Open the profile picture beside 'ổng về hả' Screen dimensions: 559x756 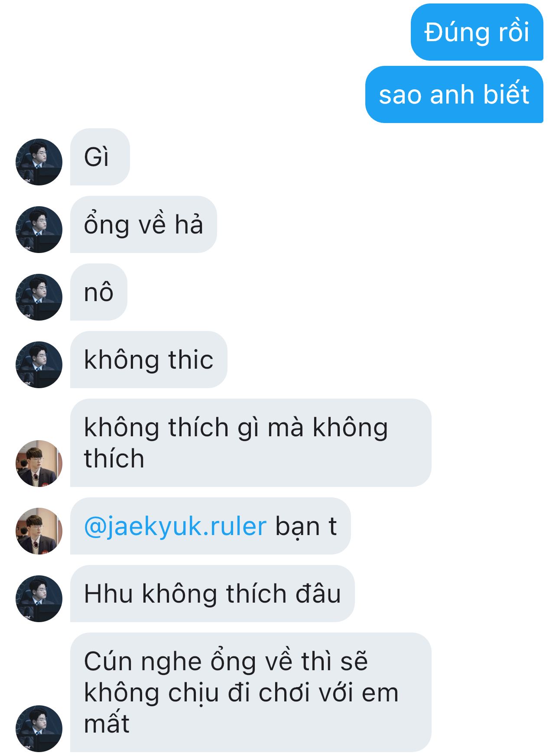(x=39, y=230)
